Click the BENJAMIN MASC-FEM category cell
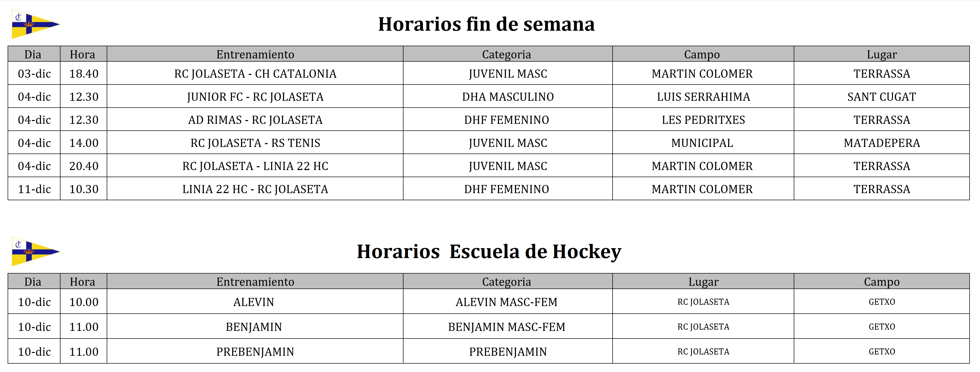 [506, 327]
